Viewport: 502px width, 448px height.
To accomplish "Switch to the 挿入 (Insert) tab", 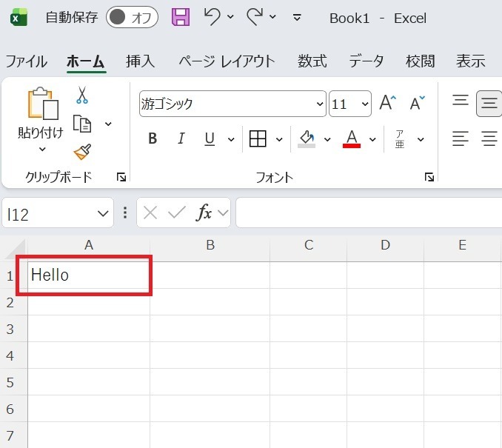I will tap(140, 61).
